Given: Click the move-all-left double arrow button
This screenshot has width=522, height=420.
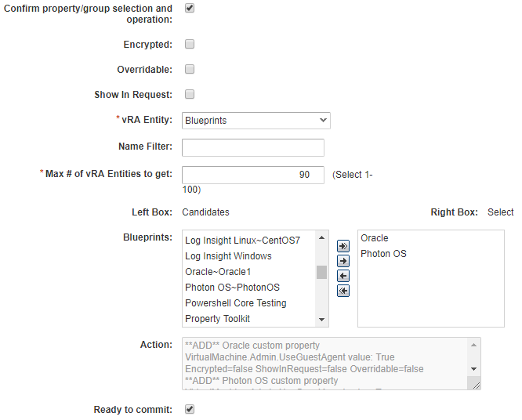Looking at the screenshot, I should (343, 291).
